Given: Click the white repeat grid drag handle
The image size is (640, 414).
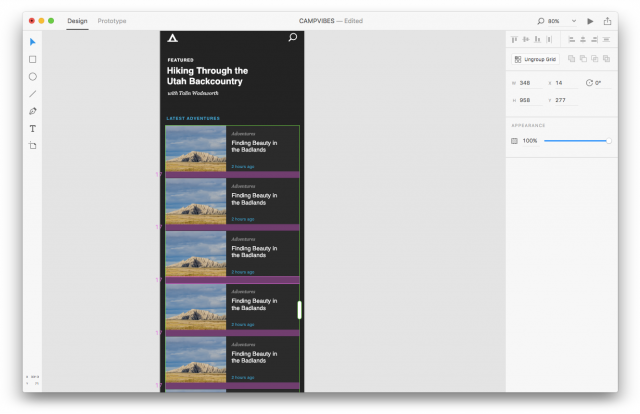Looking at the screenshot, I should pos(300,310).
